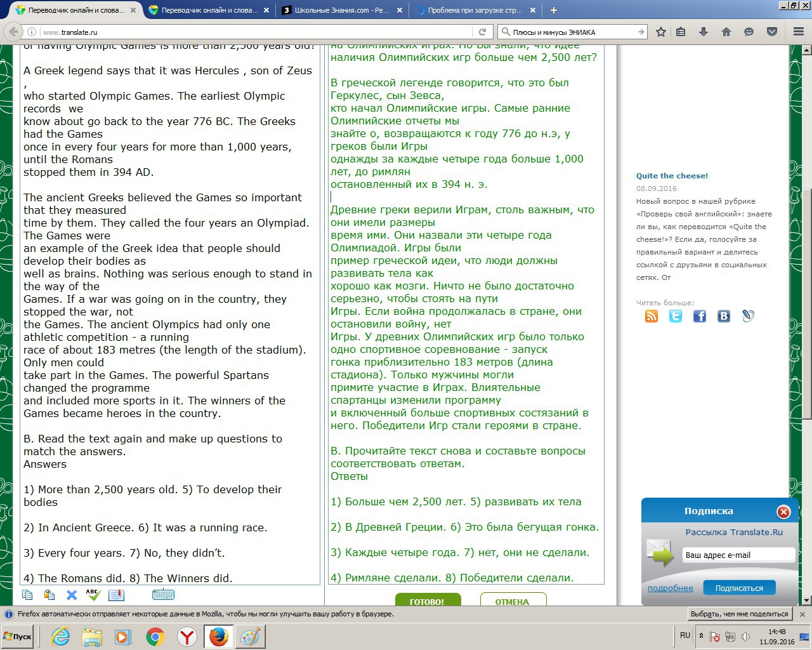812x650 pixels.
Task: Click the paste text icon below source box
Action: point(49,595)
